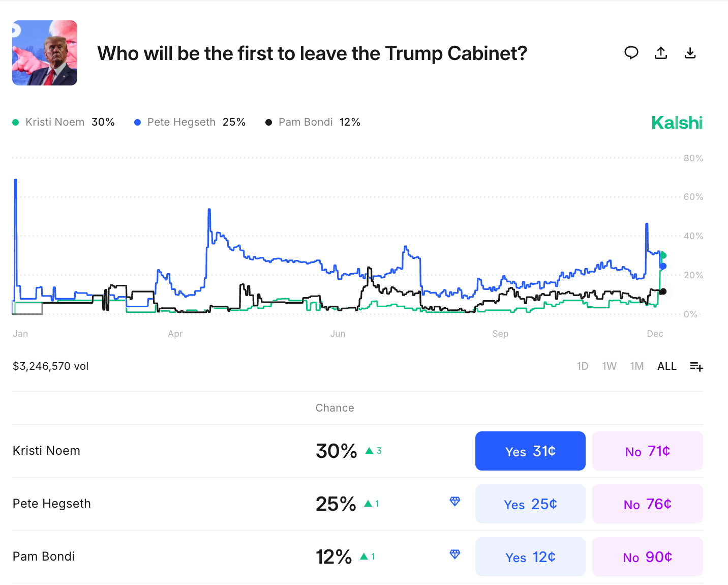This screenshot has height=585, width=728.
Task: Click the green Kristi Noem legend dot
Action: pos(16,122)
